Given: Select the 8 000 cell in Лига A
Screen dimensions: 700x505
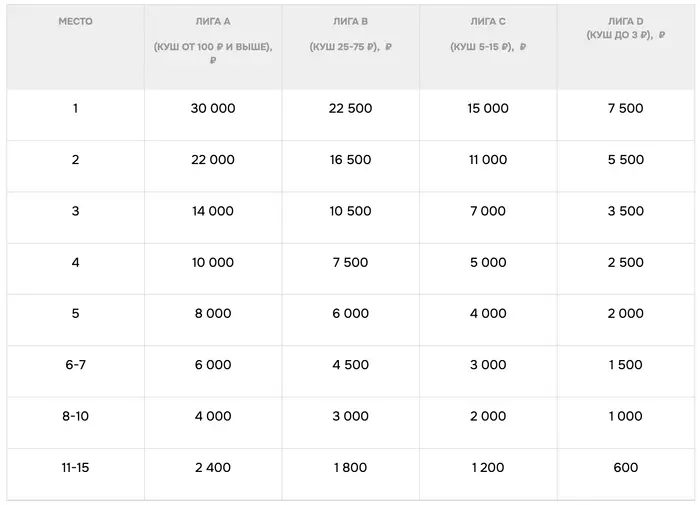Looking at the screenshot, I should click(x=213, y=314).
